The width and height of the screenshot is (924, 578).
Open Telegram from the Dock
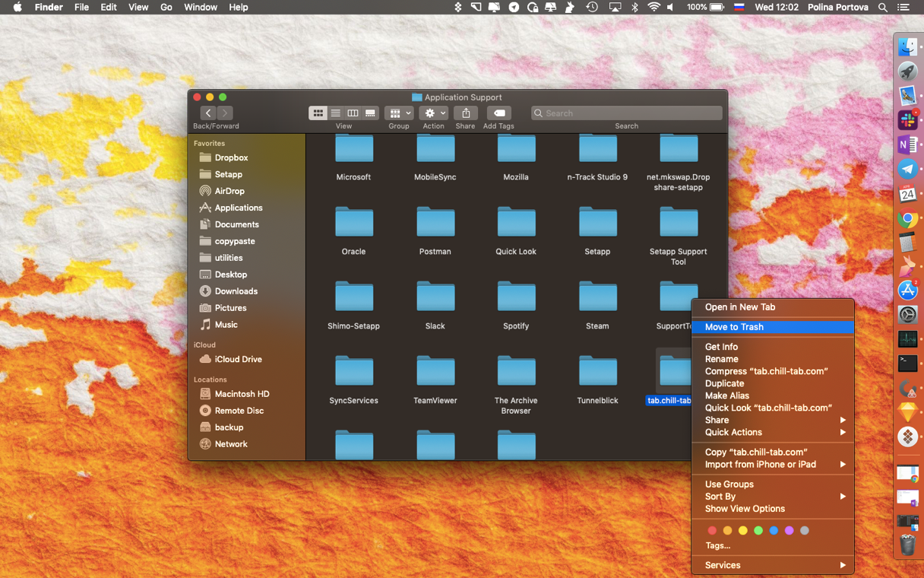click(x=907, y=170)
